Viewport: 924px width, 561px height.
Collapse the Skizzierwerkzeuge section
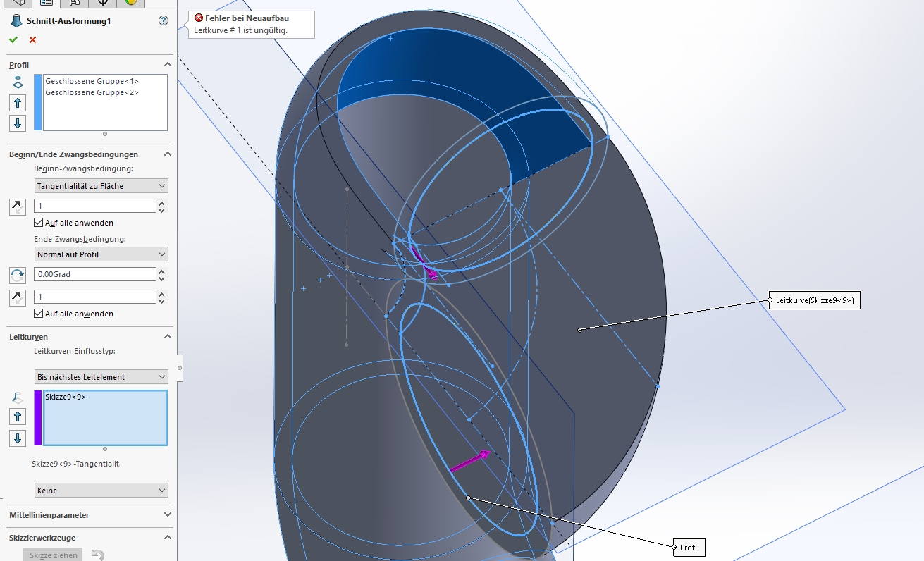click(x=167, y=538)
